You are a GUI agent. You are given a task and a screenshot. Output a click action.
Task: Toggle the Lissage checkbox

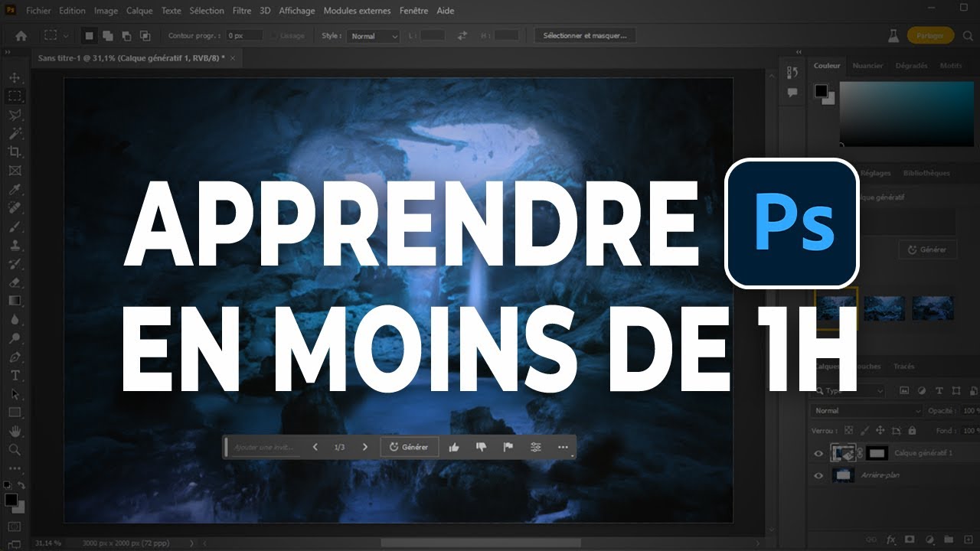[275, 36]
